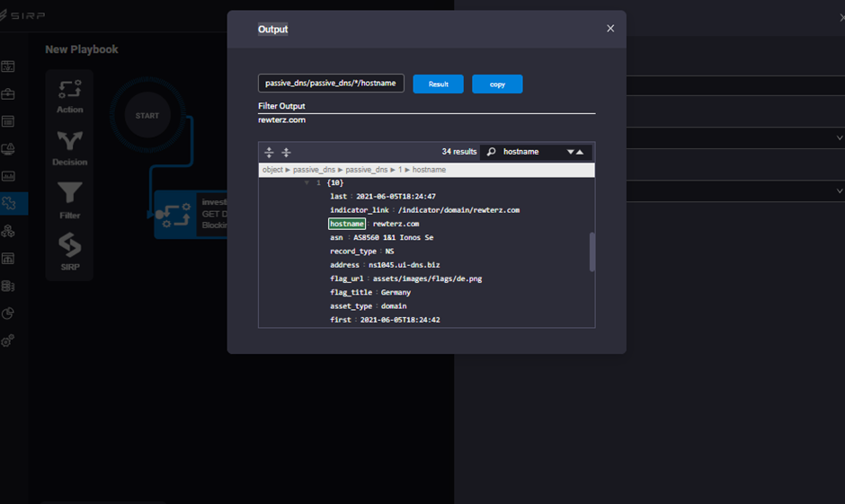Click the Result button
Screen dimensions: 845x504
[438, 84]
